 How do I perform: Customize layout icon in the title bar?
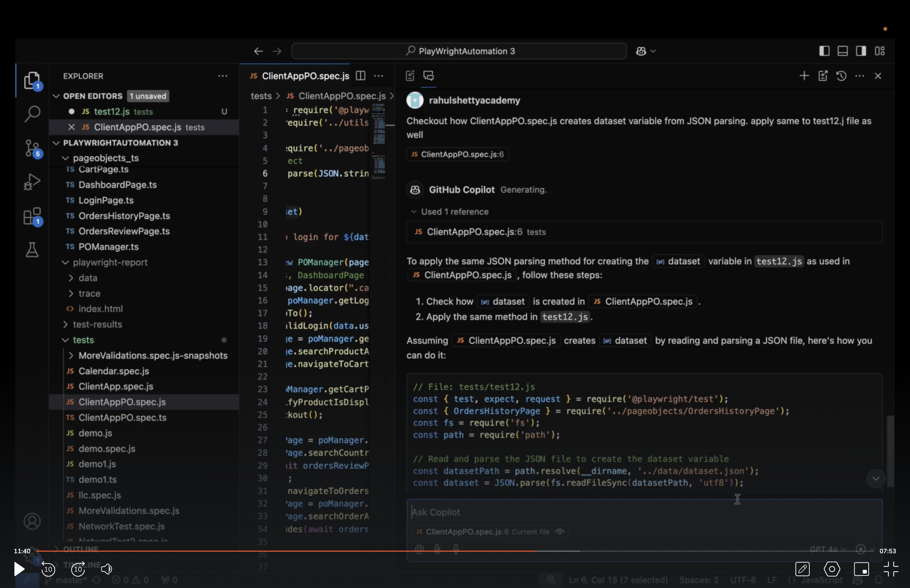coord(880,51)
